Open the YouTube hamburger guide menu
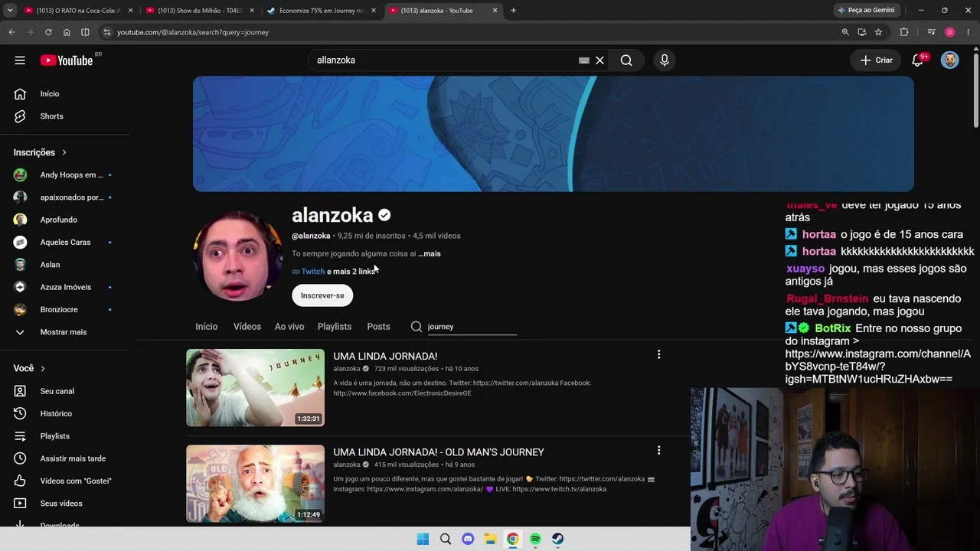This screenshot has width=980, height=551. 20,60
